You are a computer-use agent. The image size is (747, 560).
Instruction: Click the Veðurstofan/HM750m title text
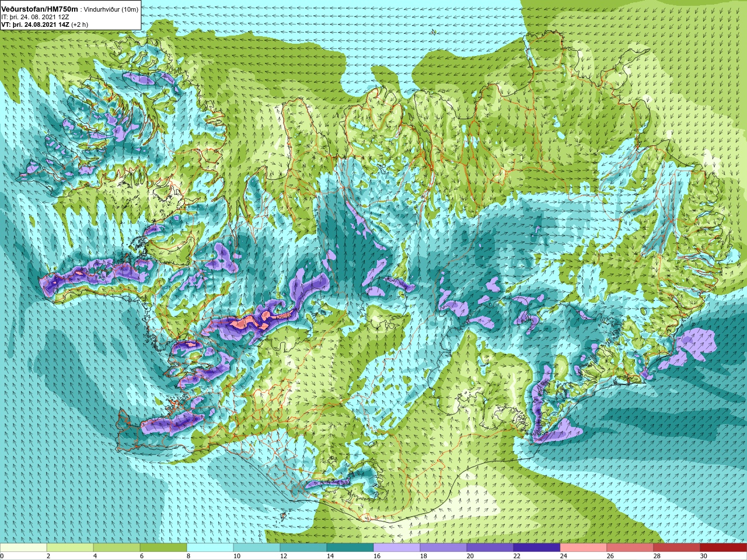coord(40,9)
